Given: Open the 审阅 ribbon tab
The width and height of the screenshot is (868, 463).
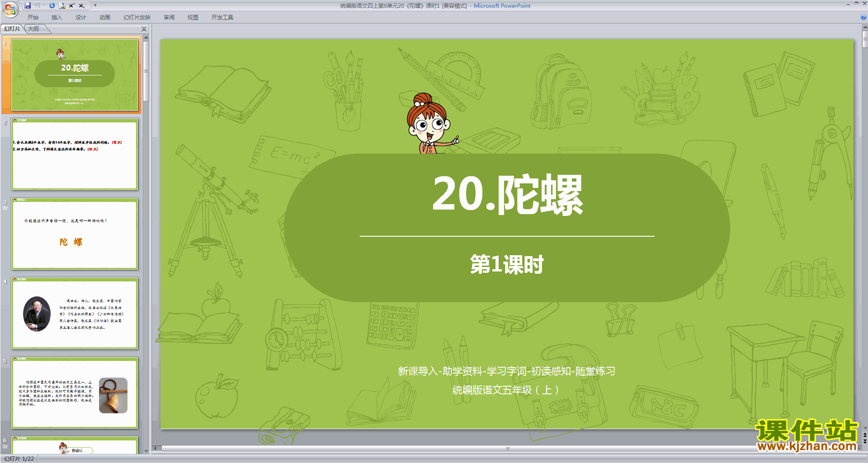Looking at the screenshot, I should click(x=169, y=17).
